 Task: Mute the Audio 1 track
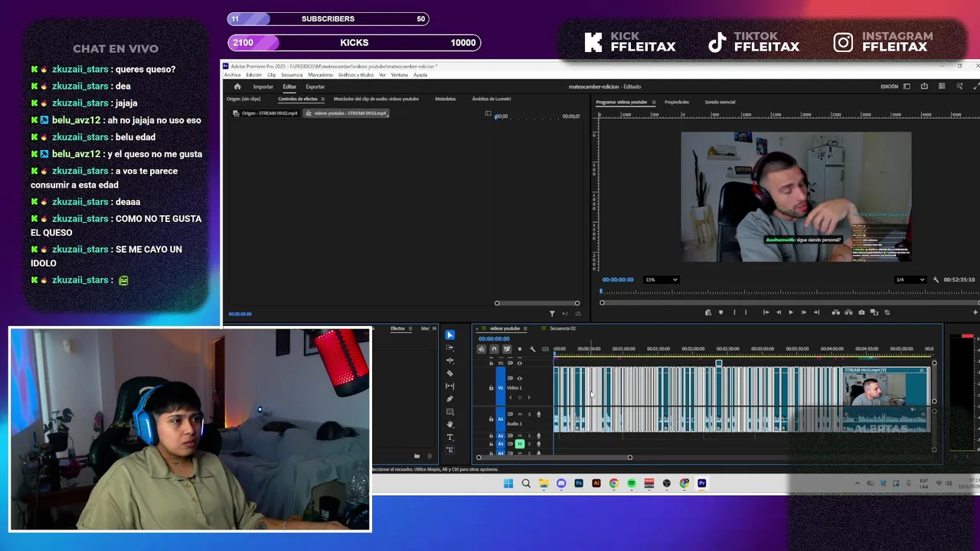pos(520,414)
